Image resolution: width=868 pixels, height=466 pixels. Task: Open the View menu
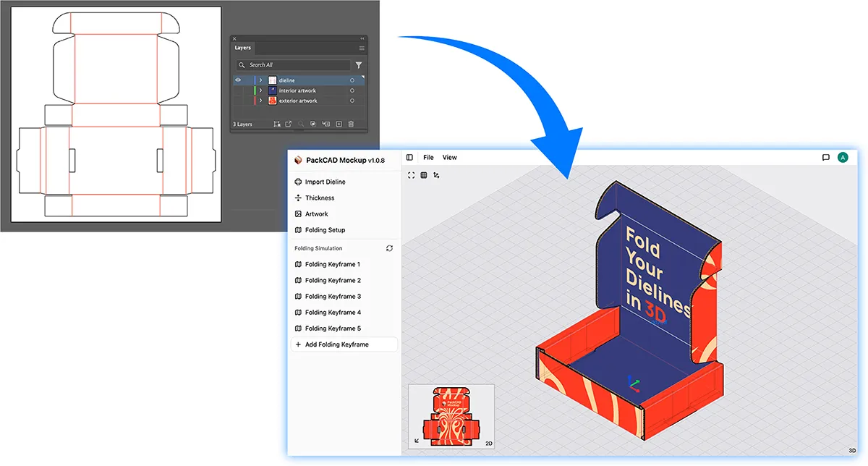(450, 157)
